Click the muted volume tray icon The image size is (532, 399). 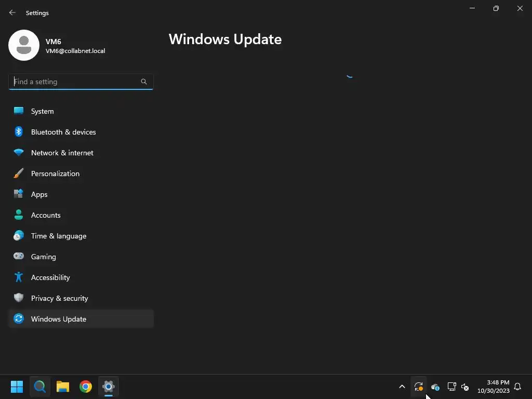[x=465, y=387]
